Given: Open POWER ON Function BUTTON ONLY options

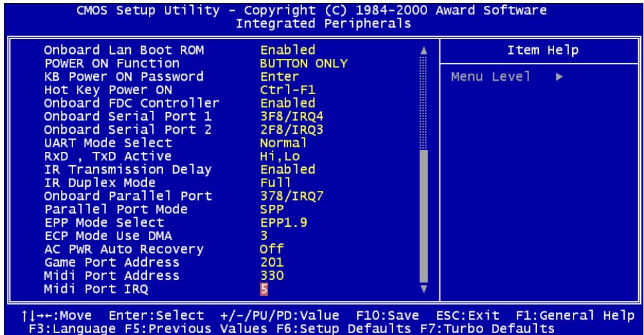Looking at the screenshot, I should [303, 63].
